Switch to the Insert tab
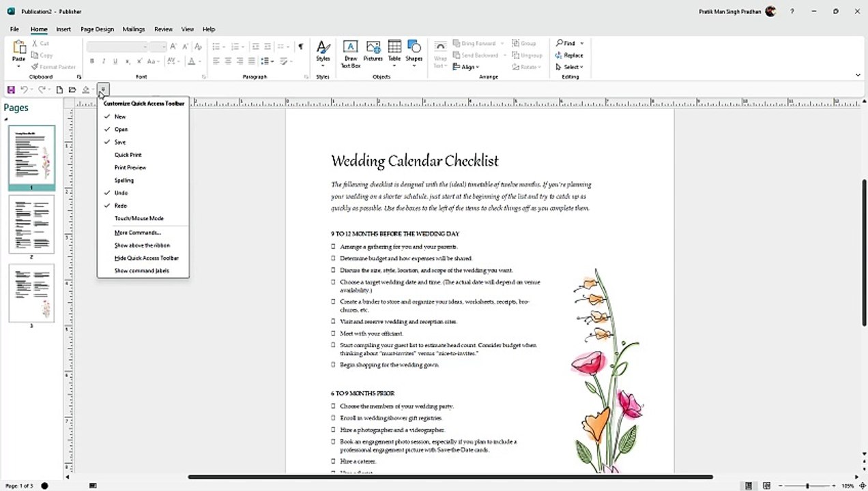868x491 pixels. coord(63,29)
